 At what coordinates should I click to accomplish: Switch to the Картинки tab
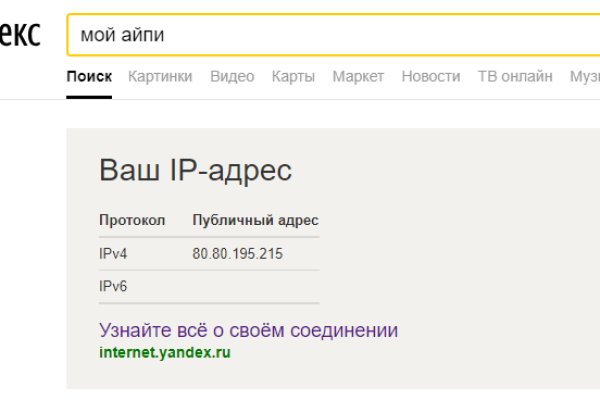tap(160, 76)
